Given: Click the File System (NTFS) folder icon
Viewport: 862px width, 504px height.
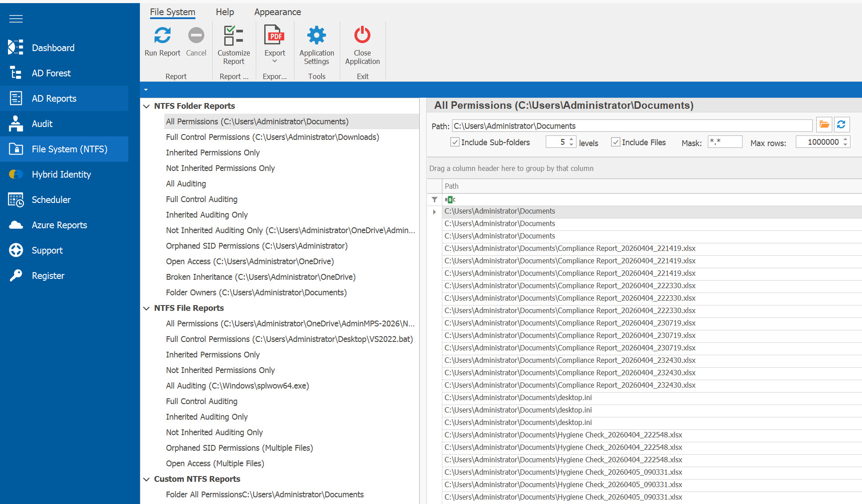Looking at the screenshot, I should pos(16,149).
